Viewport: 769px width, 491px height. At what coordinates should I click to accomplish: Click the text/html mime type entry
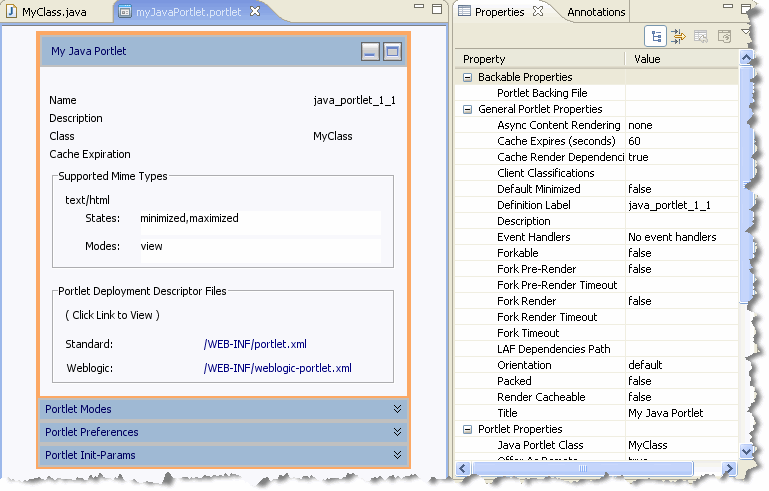[87, 200]
